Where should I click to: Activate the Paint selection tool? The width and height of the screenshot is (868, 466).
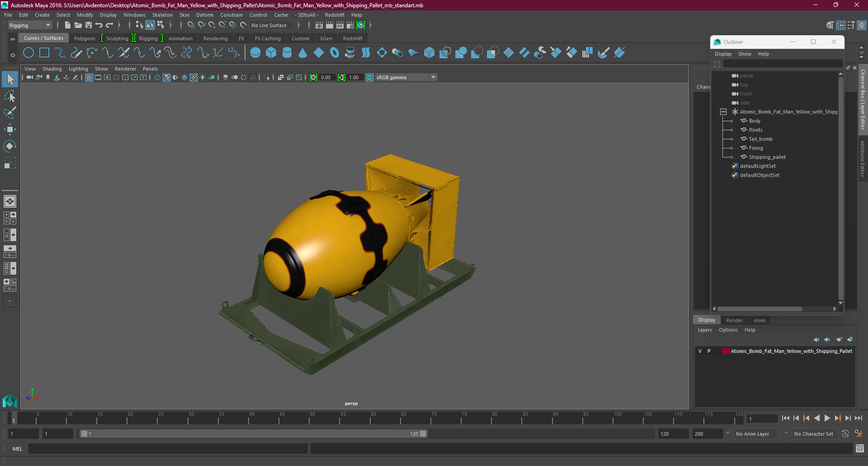10,113
